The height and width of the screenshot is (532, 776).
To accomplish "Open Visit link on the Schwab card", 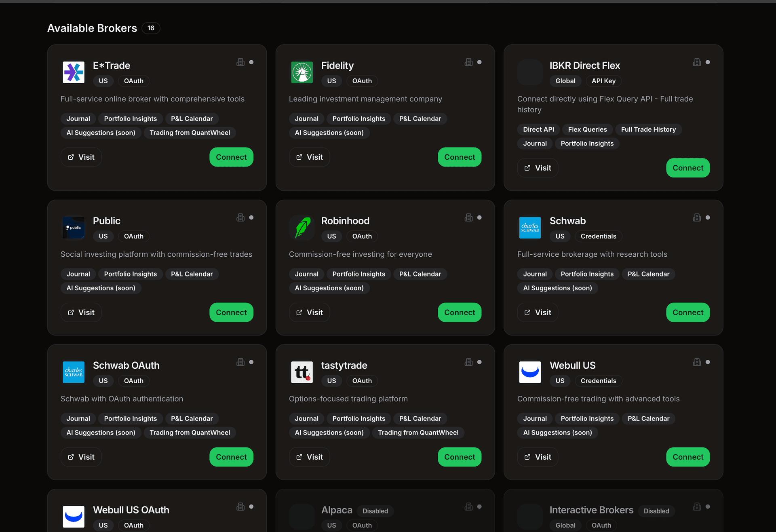I will pos(538,312).
